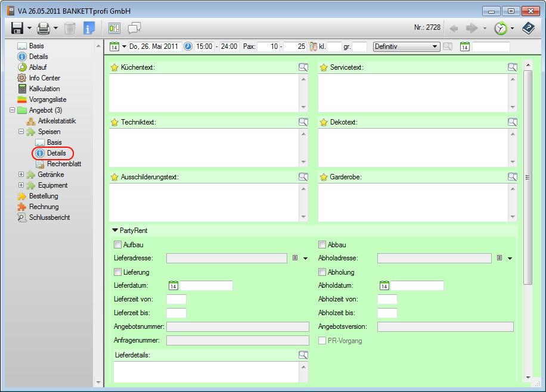Click the blue info icon in toolbar
The image size is (546, 392).
(x=89, y=28)
